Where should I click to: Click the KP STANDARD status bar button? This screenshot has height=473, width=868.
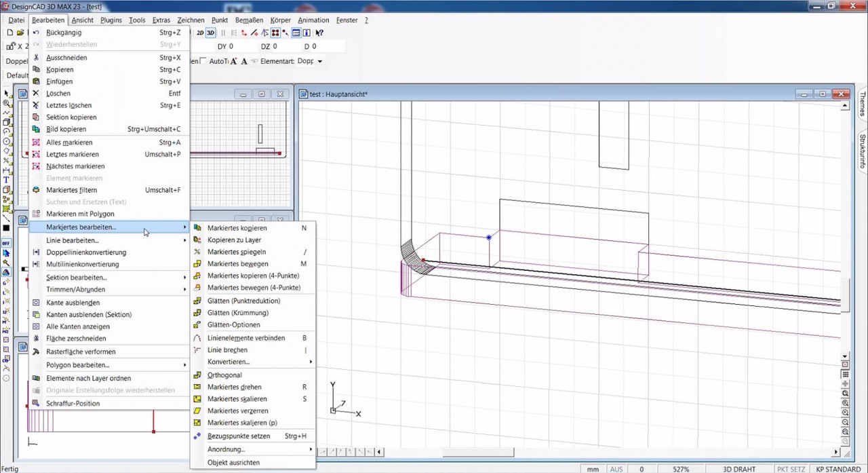click(x=837, y=469)
